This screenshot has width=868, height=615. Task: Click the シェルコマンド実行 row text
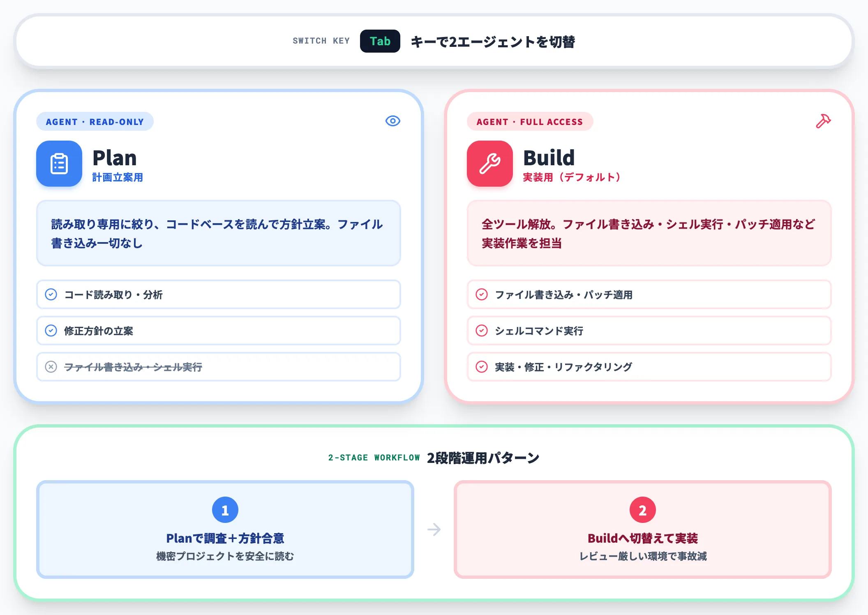(539, 331)
